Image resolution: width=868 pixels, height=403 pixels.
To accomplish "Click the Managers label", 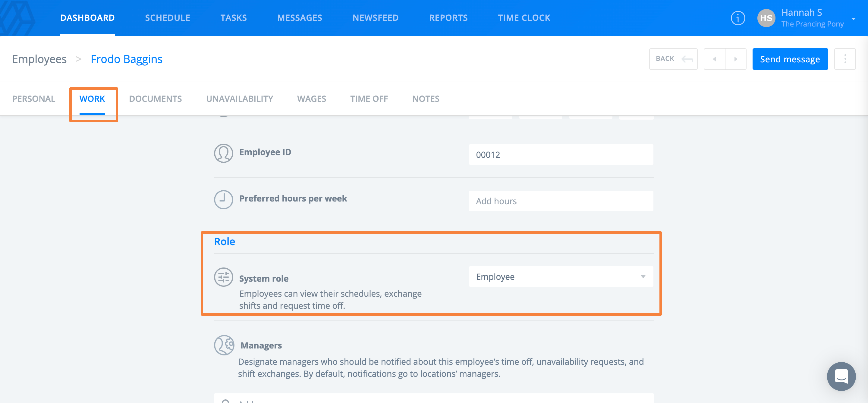I will [261, 345].
